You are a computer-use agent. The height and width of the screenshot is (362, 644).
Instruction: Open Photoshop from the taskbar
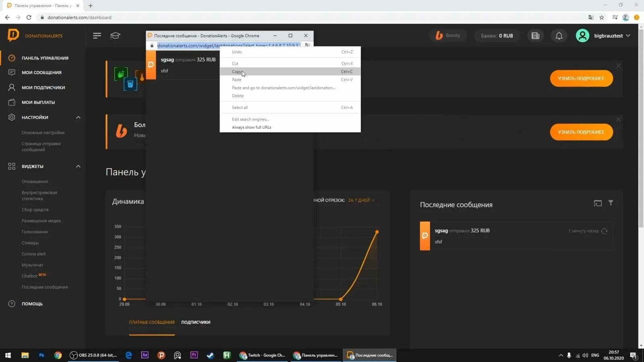pos(41,355)
